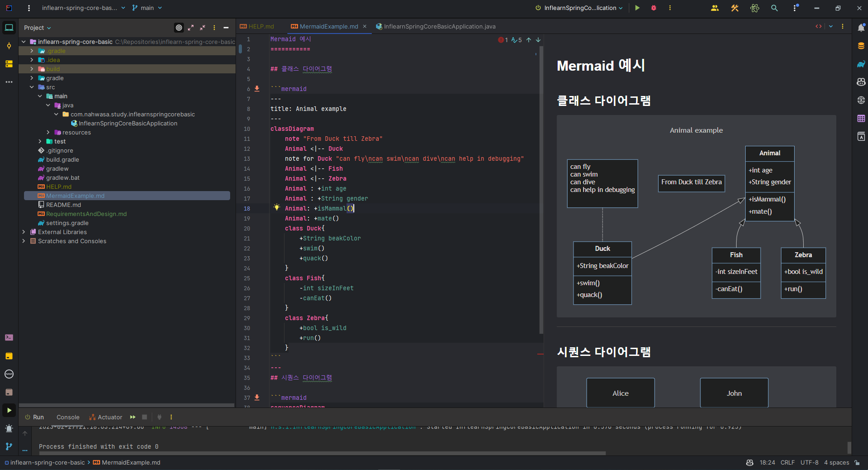Open the Run tab label in bottom panel

[x=34, y=417]
